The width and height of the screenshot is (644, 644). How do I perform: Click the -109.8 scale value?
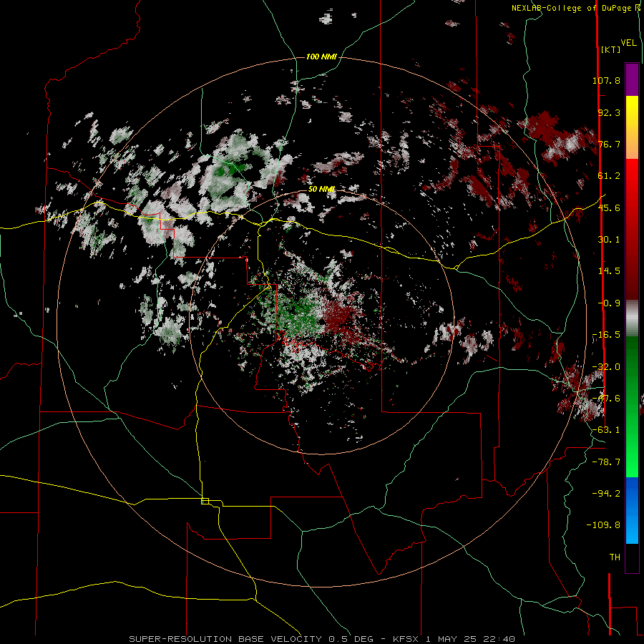pos(603,525)
